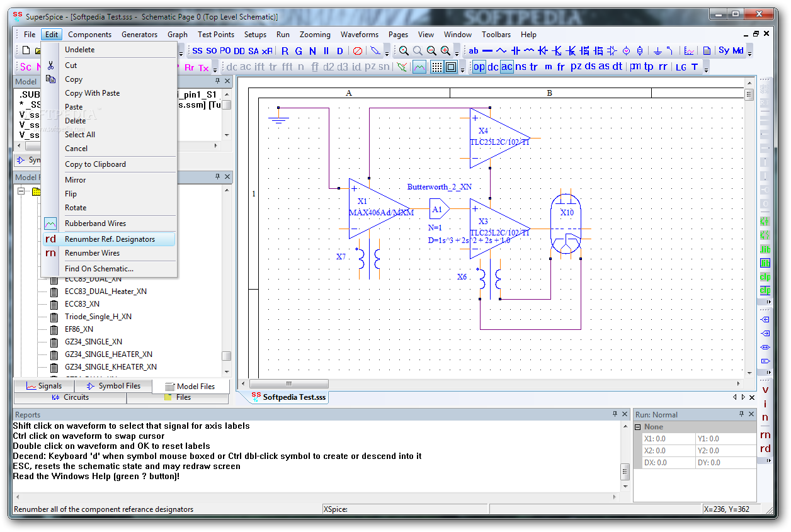Open the Components menu
Viewport: 791px width, 532px height.
89,35
